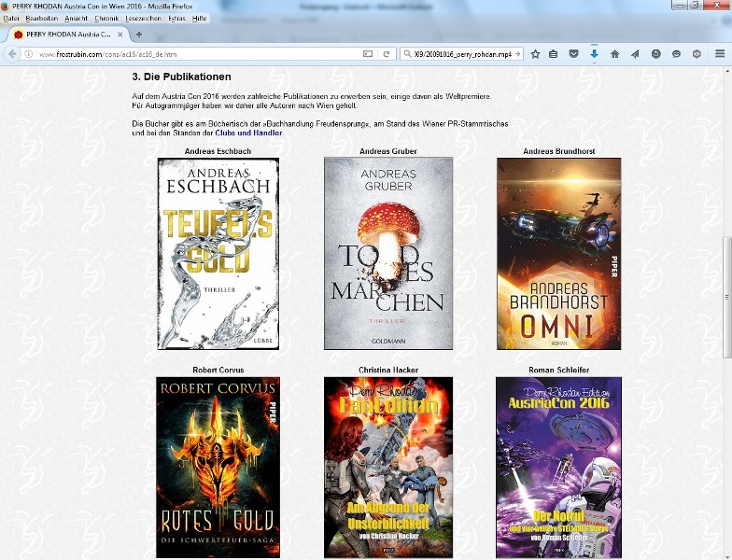Click the smiley face toolbar icon
The width and height of the screenshot is (732, 560).
click(x=655, y=54)
